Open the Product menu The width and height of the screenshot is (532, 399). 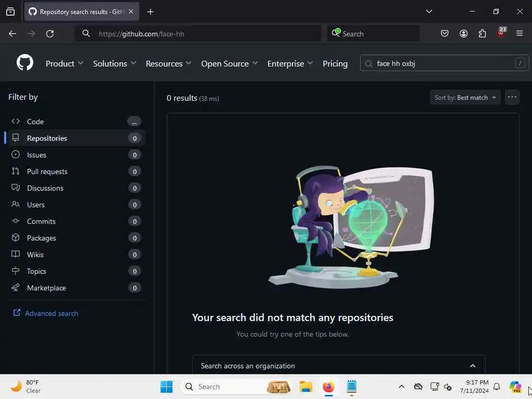(x=64, y=63)
